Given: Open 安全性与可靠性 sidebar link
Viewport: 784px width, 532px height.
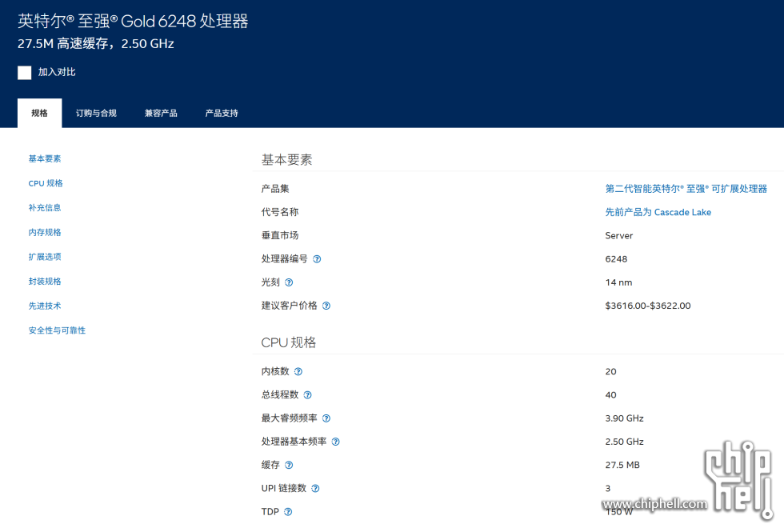Looking at the screenshot, I should pyautogui.click(x=57, y=330).
